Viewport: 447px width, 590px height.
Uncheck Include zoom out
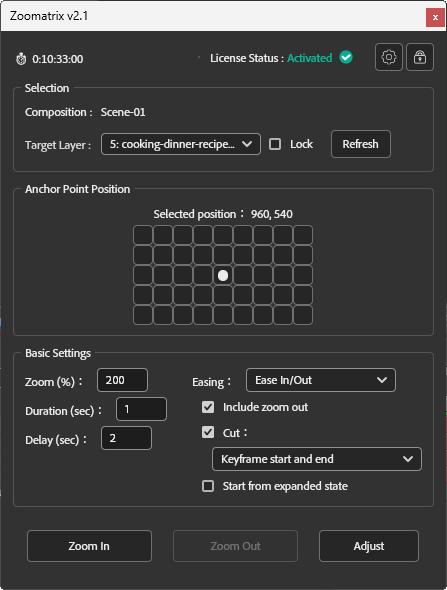click(208, 407)
